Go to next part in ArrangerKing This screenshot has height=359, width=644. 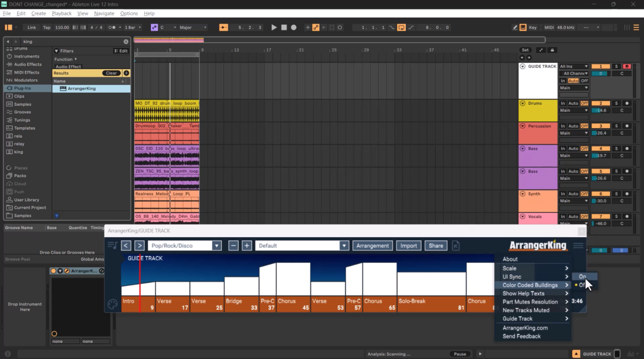click(139, 246)
